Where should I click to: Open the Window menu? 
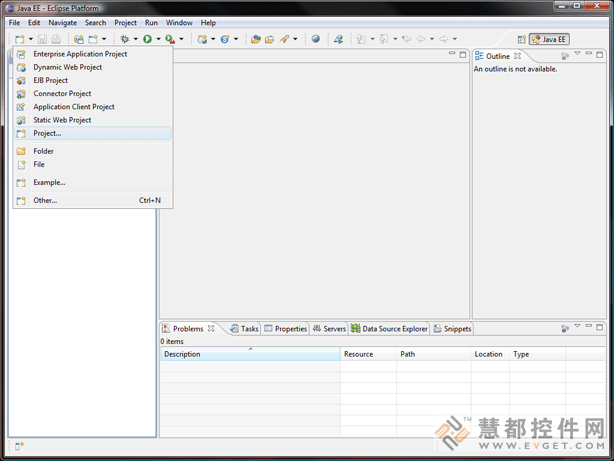179,23
